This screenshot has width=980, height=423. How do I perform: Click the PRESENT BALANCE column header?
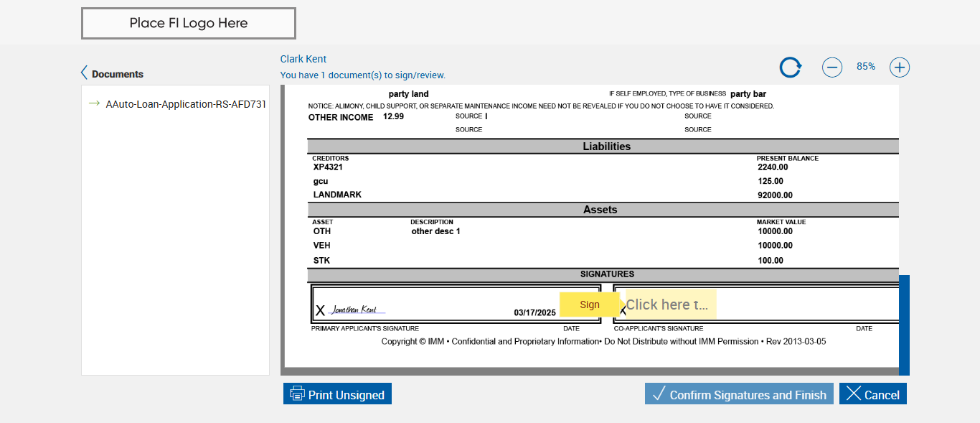click(787, 158)
